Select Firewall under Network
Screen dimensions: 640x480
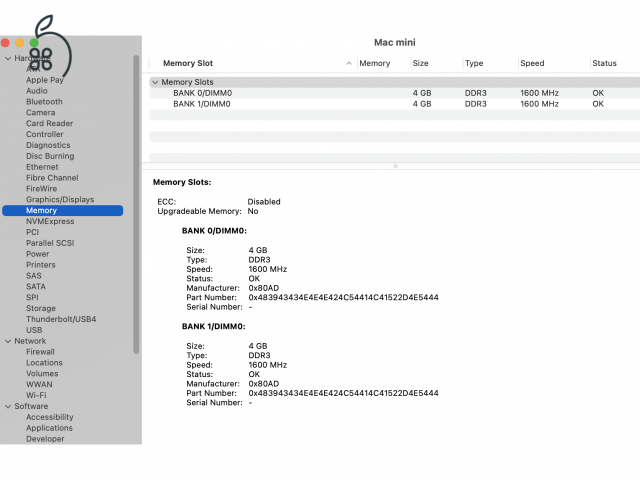tap(40, 352)
